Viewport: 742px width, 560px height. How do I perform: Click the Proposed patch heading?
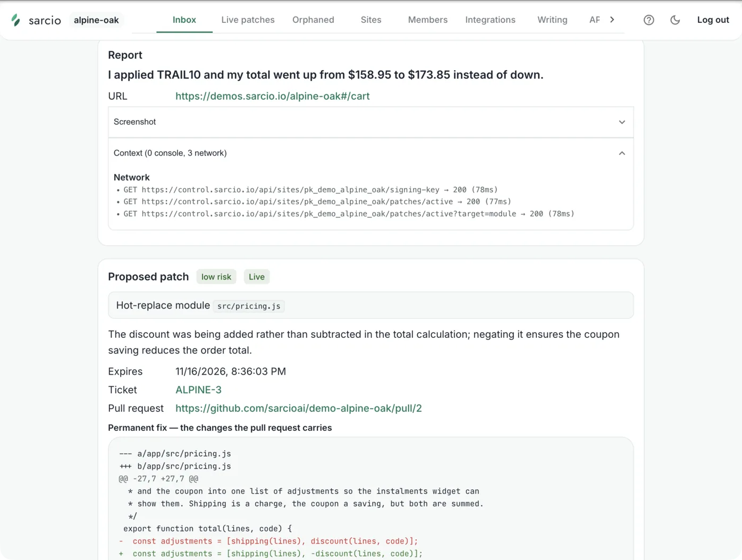point(148,277)
